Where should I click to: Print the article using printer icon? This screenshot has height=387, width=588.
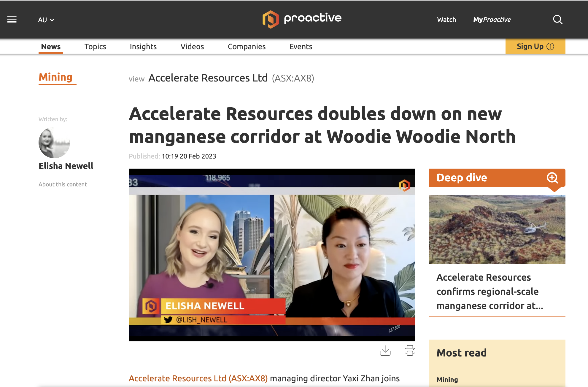(410, 351)
